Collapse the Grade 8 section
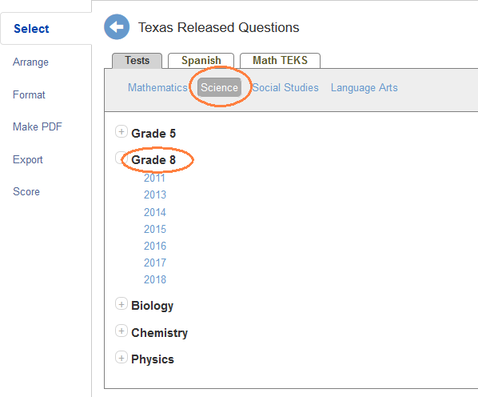 [119, 158]
